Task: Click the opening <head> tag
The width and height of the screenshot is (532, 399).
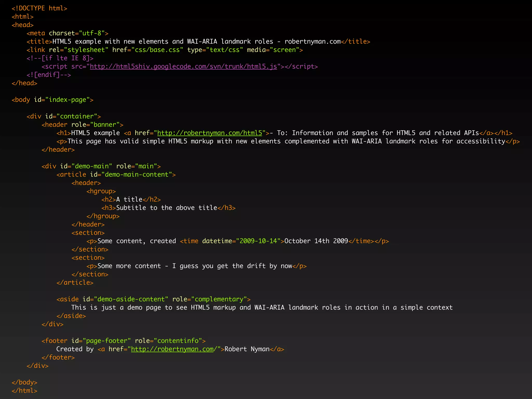Action: (x=23, y=25)
